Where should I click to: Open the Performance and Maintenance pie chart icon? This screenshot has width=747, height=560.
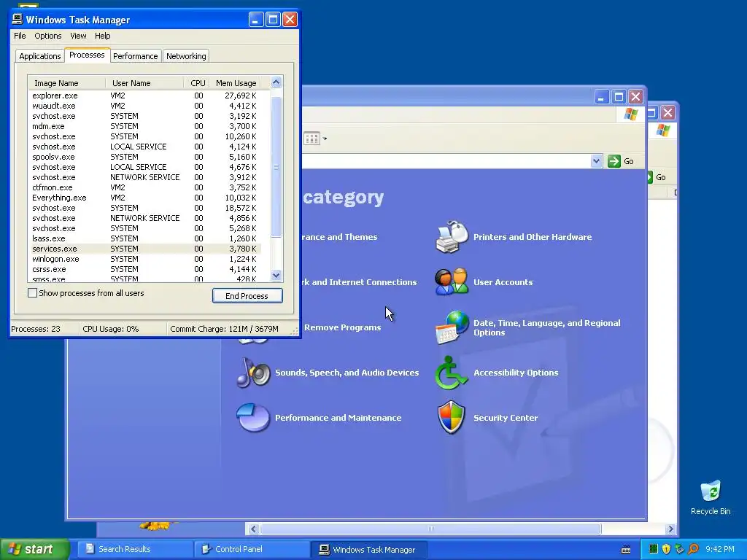point(253,418)
